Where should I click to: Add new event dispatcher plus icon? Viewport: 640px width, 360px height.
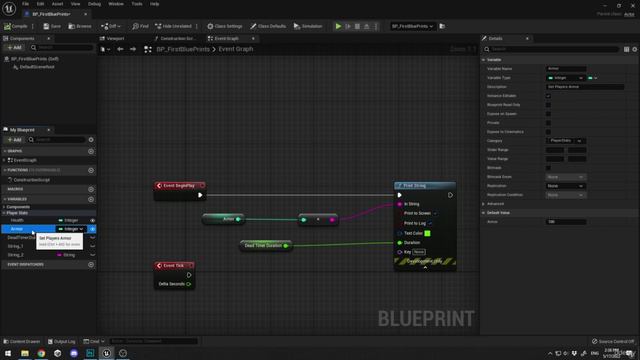pos(91,264)
